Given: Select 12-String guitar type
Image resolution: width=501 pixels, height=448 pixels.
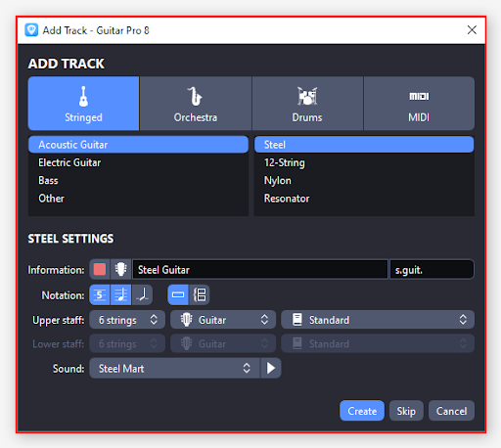Looking at the screenshot, I should click(x=364, y=162).
